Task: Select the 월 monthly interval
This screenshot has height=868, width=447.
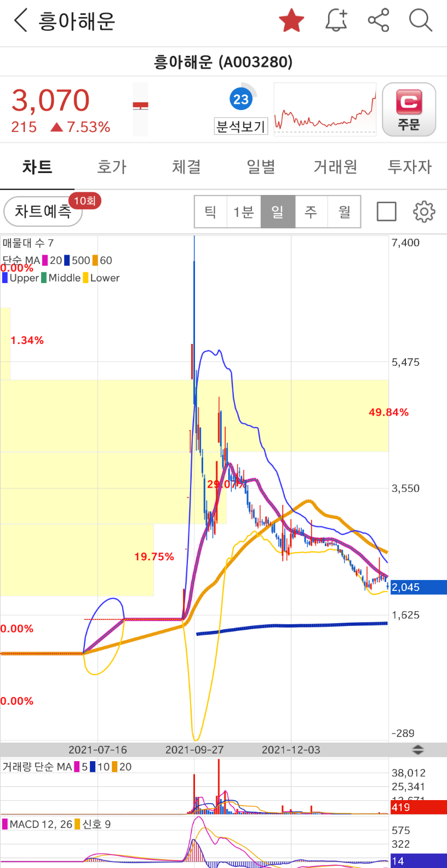Action: click(344, 211)
